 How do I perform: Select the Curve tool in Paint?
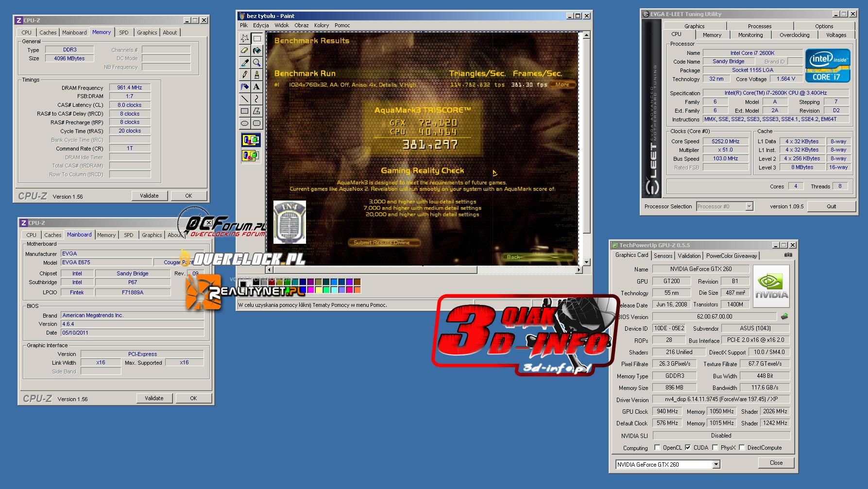[x=257, y=99]
